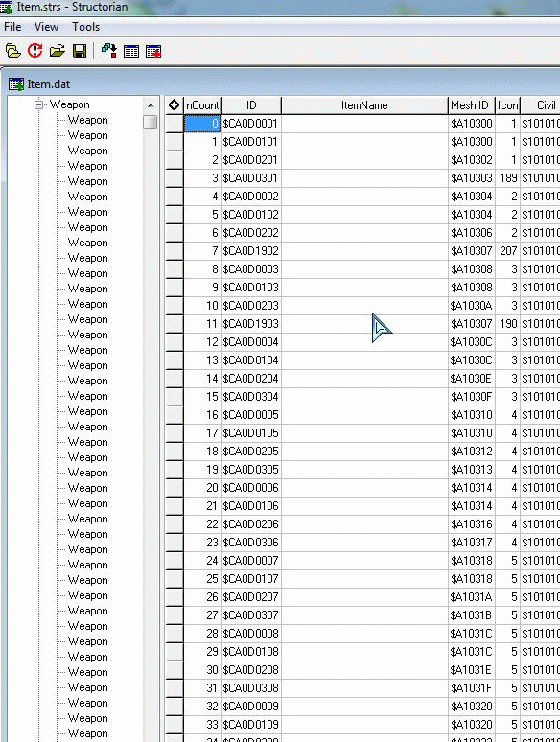Click the row selector for nCount 20
560x742 pixels.
[175, 488]
